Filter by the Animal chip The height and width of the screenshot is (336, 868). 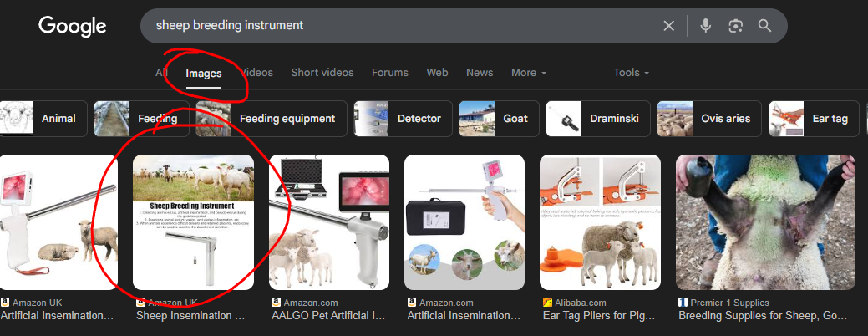pyautogui.click(x=43, y=119)
